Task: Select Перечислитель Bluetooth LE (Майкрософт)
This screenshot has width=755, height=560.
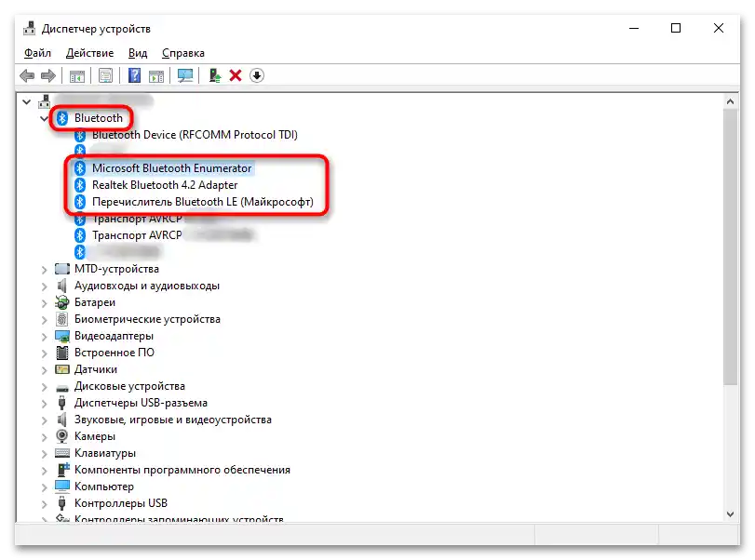Action: [203, 202]
